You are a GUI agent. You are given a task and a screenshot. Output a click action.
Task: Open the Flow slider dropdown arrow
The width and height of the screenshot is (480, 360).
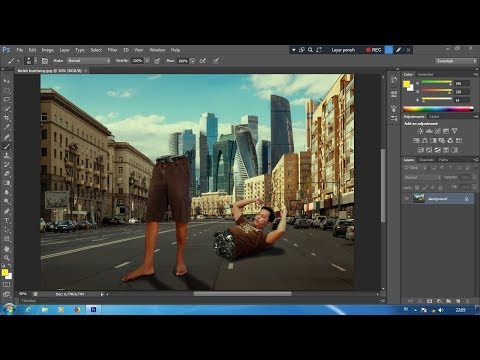(x=192, y=61)
